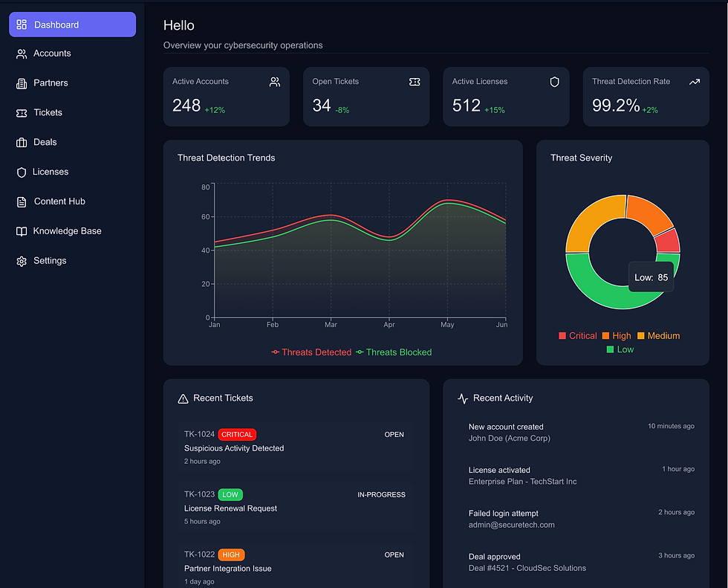This screenshot has height=588, width=728.
Task: Toggle the Threats Detected legend entry
Action: tap(311, 352)
